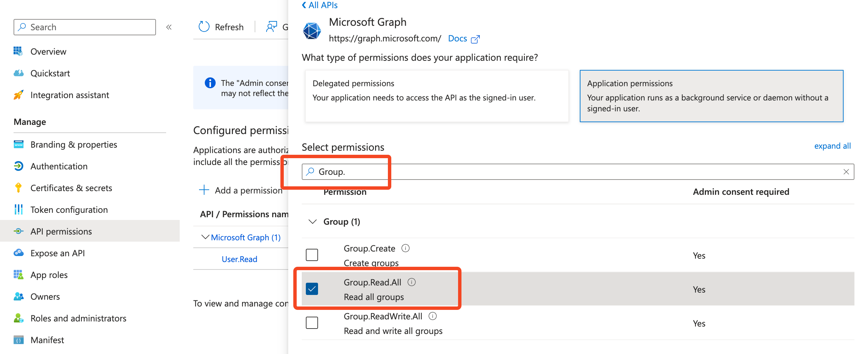Image resolution: width=868 pixels, height=354 pixels.
Task: Click the info icon beside Group.Read.All
Action: coord(412,282)
